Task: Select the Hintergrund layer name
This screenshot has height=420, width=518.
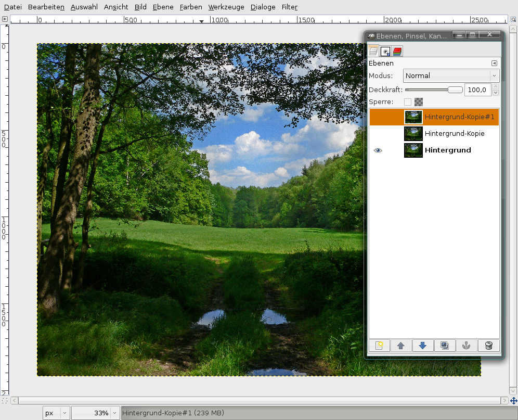Action: [448, 150]
